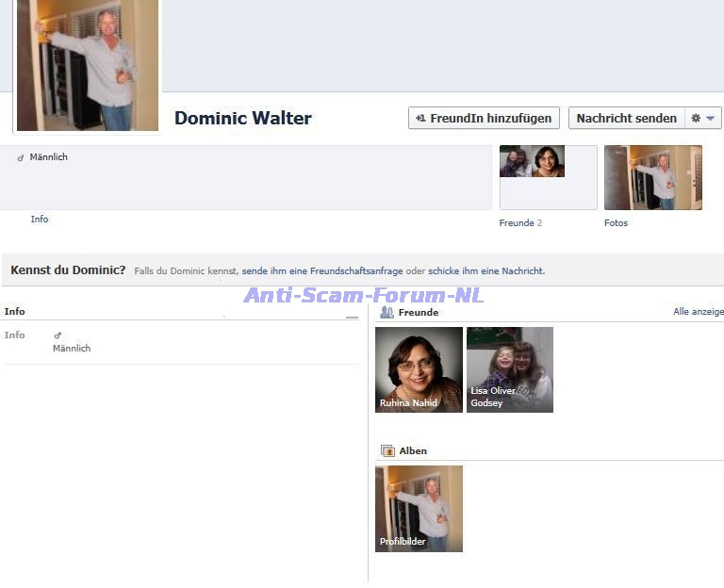
Task: Open the Fotos preview thumbnail
Action: pyautogui.click(x=652, y=177)
